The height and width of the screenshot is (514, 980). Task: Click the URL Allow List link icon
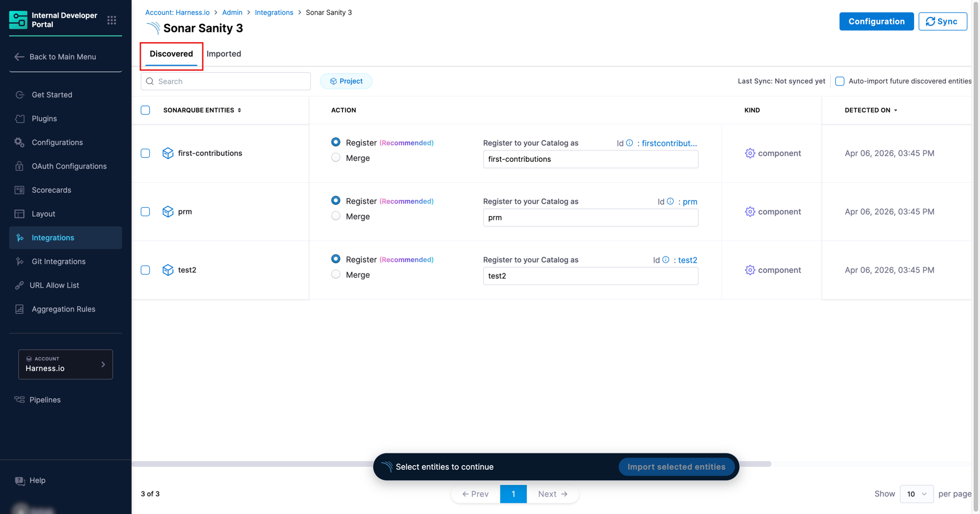tap(20, 285)
